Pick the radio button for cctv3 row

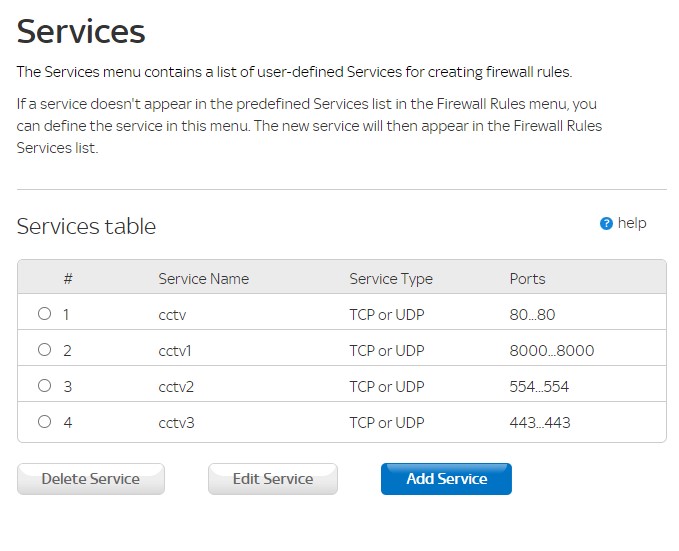pyautogui.click(x=44, y=422)
